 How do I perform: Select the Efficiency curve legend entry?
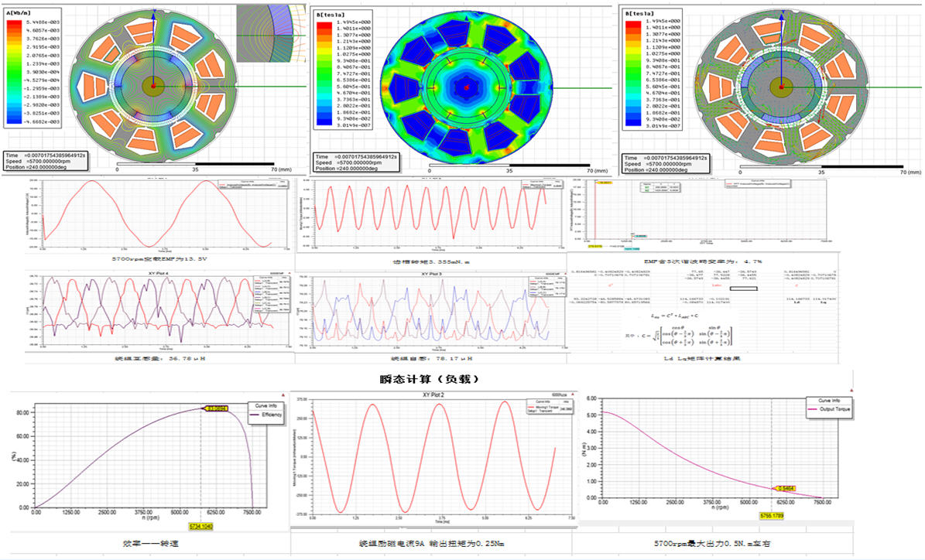click(268, 416)
